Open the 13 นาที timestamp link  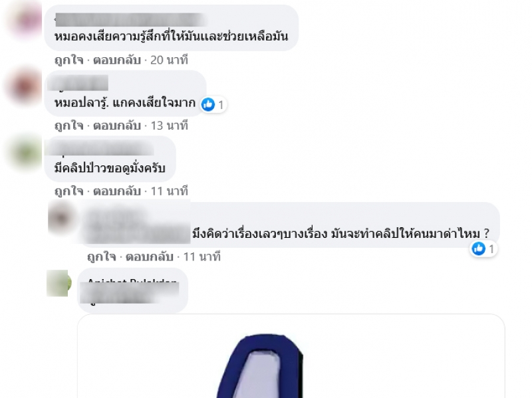click(169, 126)
